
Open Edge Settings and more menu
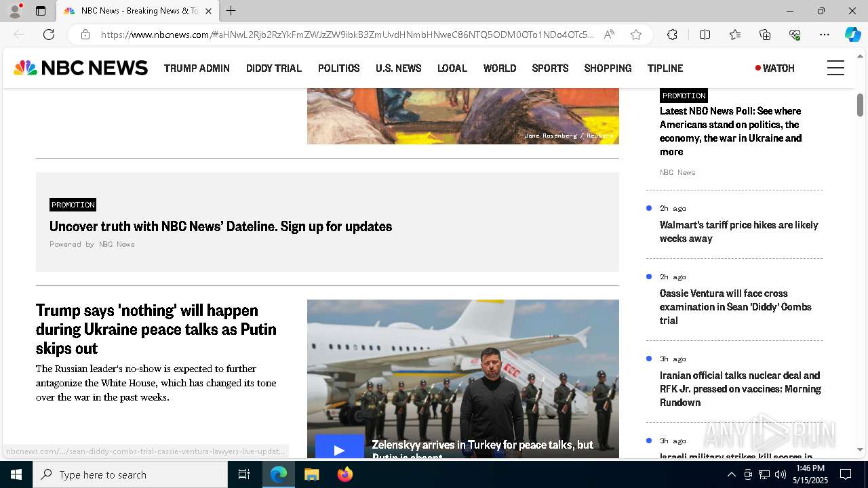(x=825, y=35)
